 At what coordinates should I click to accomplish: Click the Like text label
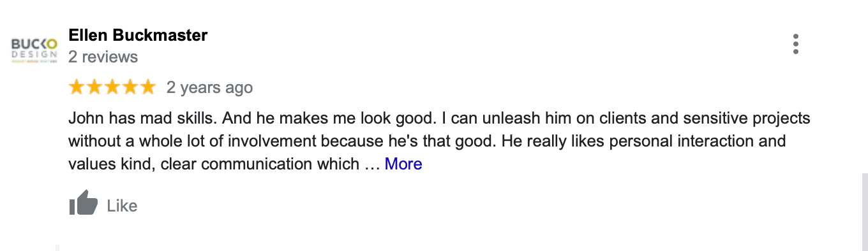(122, 206)
